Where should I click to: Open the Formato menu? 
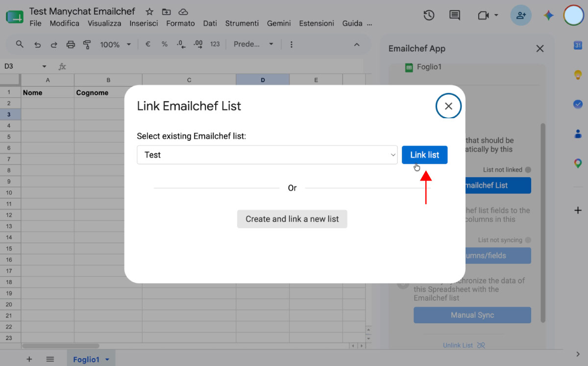[180, 23]
